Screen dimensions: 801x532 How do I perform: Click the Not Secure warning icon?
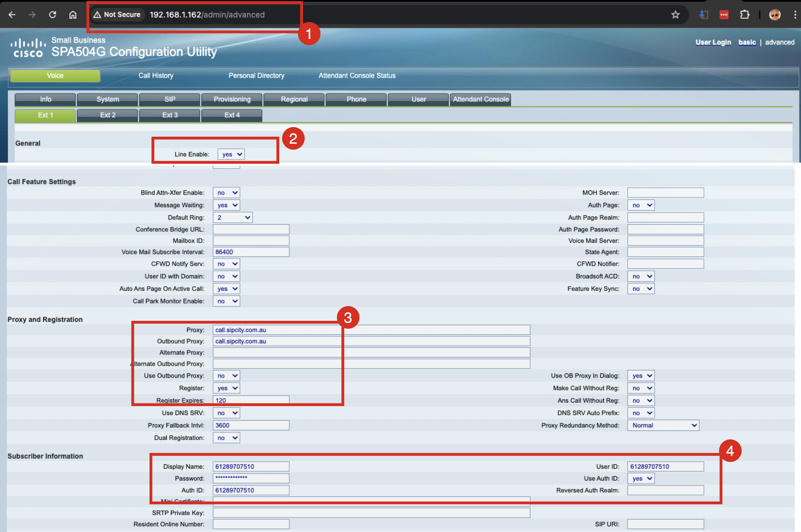coord(97,15)
